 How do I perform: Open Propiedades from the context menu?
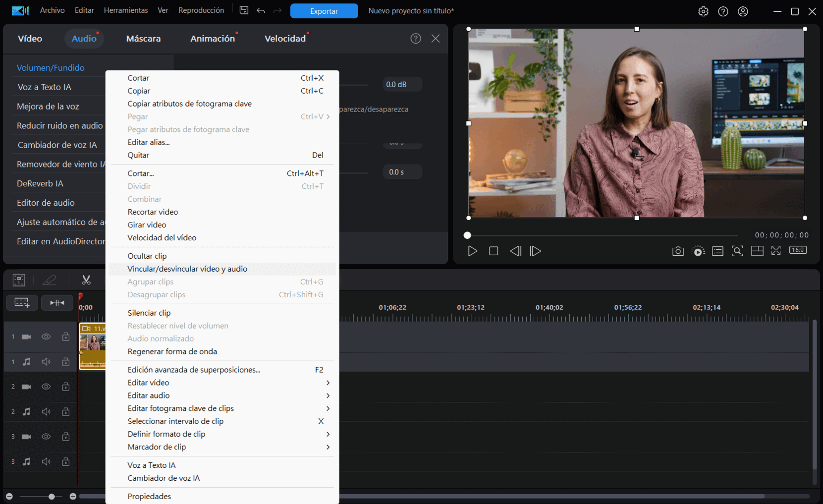coord(222,496)
